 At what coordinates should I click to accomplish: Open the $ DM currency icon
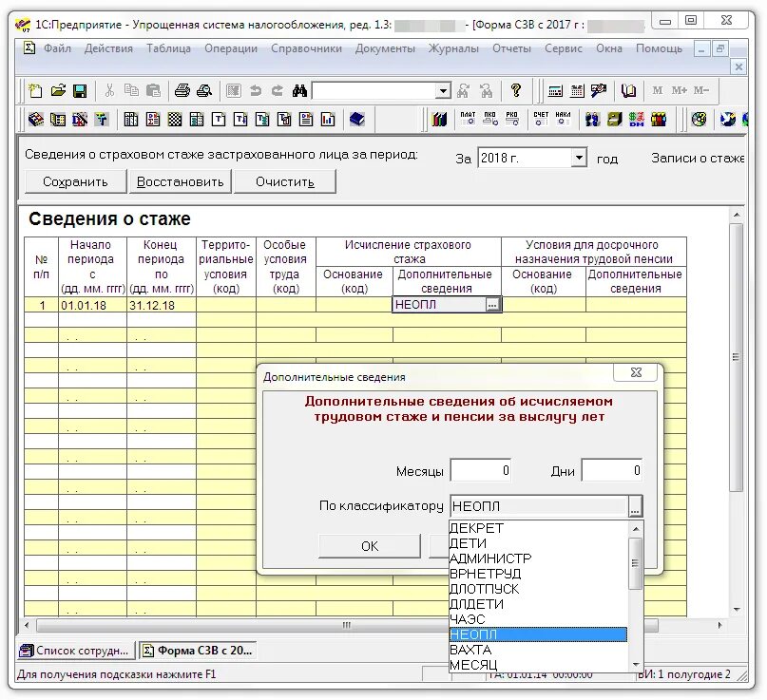pos(637,120)
